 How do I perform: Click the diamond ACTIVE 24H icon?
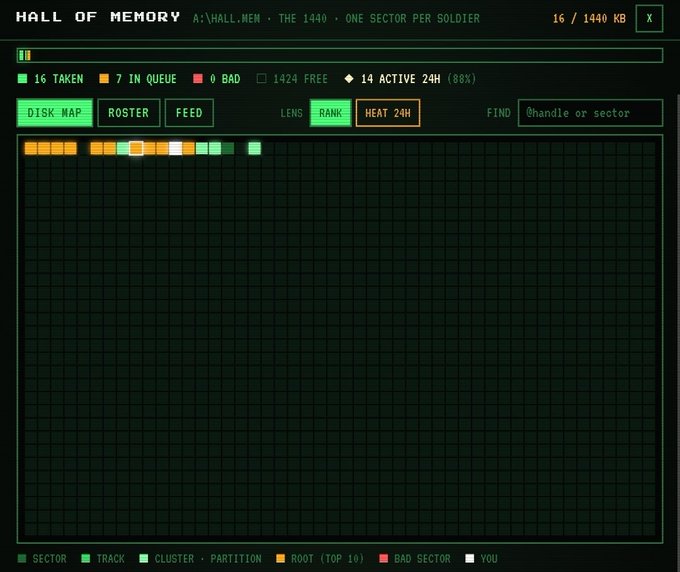pos(349,78)
